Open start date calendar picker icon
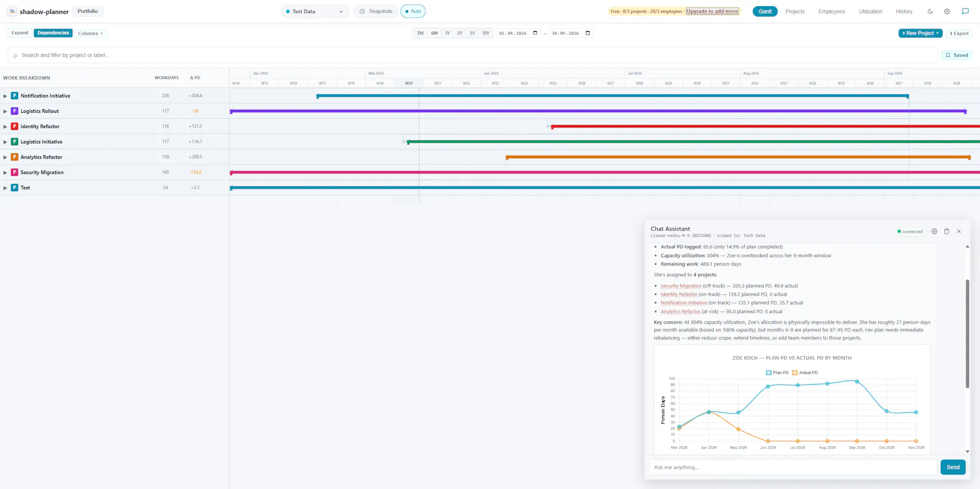 (x=535, y=33)
